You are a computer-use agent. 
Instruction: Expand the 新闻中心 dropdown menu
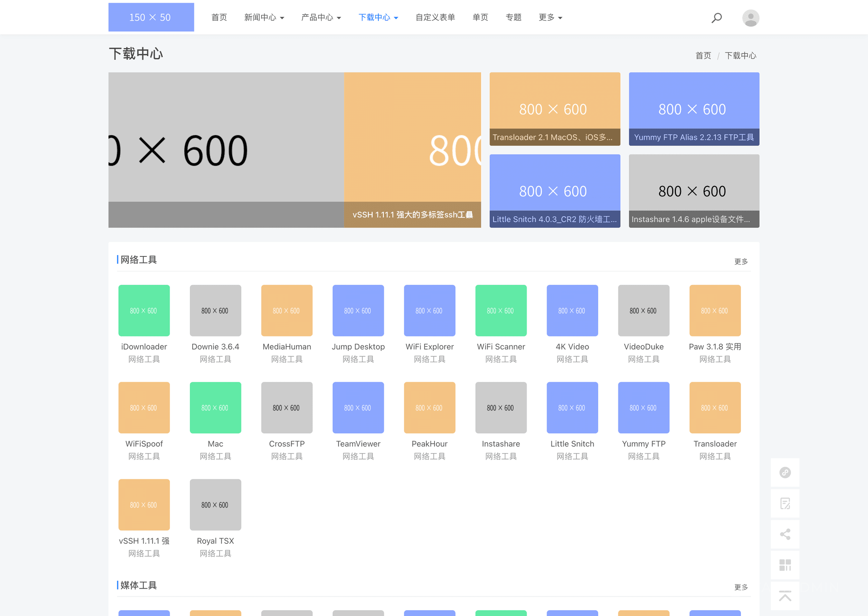264,17
